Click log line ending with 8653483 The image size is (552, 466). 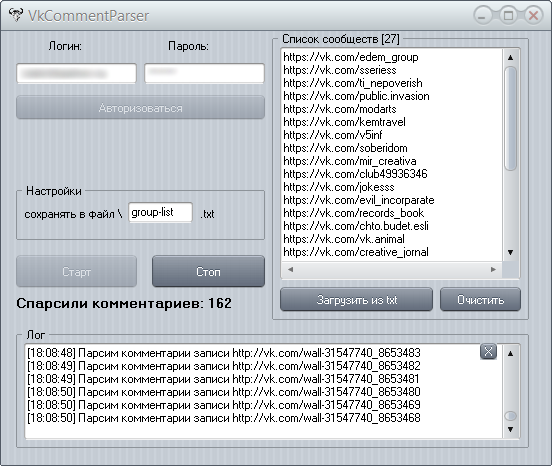224,353
